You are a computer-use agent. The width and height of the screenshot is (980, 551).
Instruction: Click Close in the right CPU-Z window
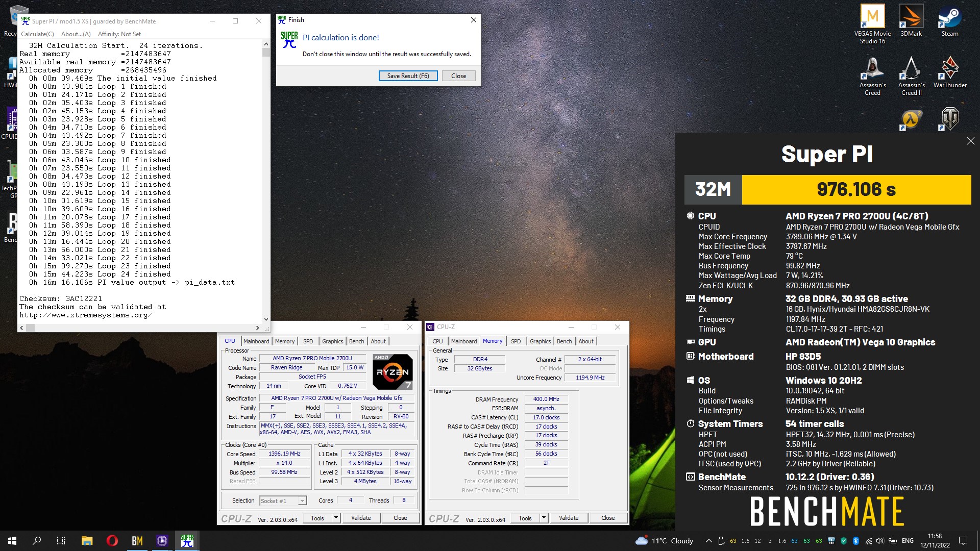608,518
